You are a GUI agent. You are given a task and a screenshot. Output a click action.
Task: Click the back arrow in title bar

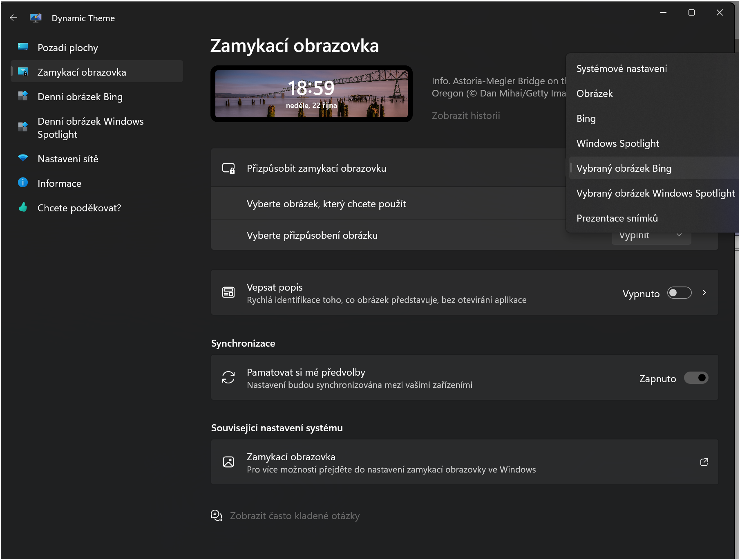point(13,18)
